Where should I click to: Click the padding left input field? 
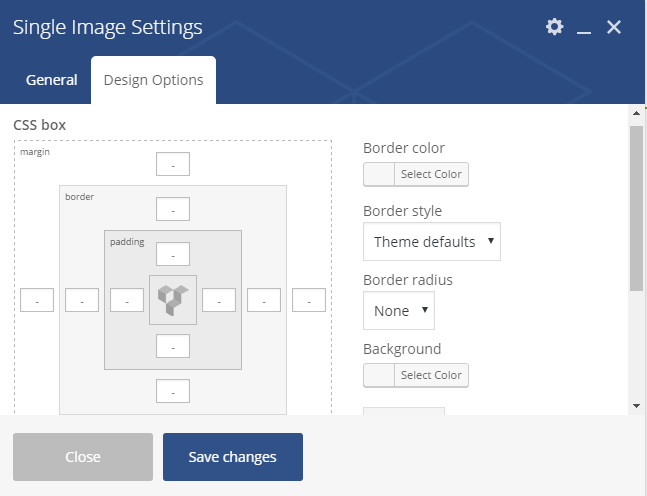point(127,300)
